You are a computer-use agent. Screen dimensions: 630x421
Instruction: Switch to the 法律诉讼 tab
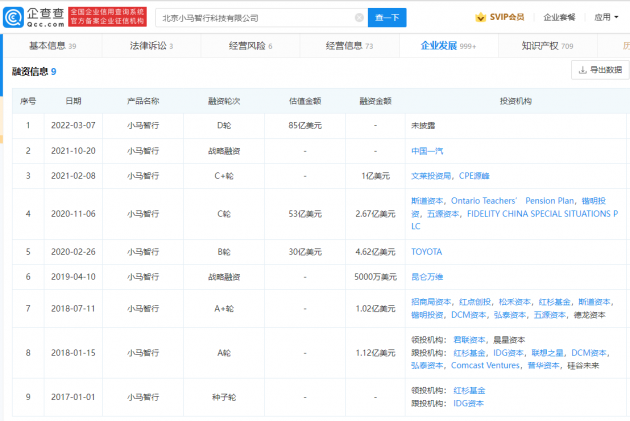pyautogui.click(x=151, y=46)
